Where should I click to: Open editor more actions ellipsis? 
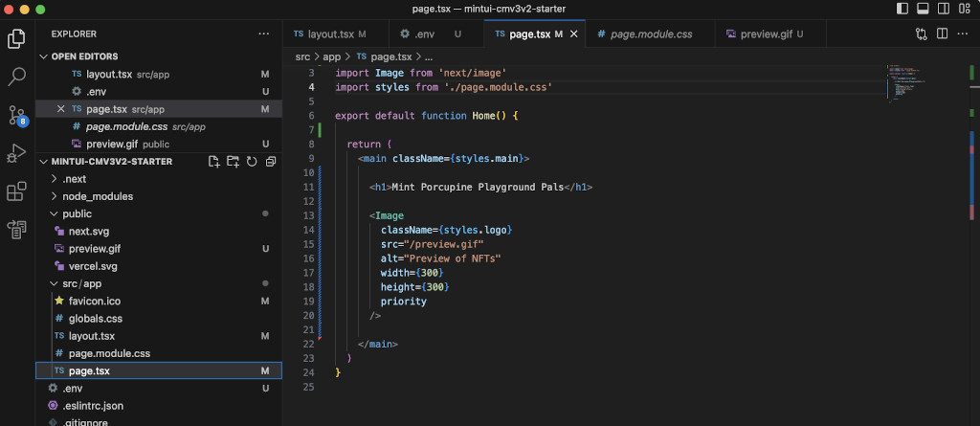click(x=963, y=34)
